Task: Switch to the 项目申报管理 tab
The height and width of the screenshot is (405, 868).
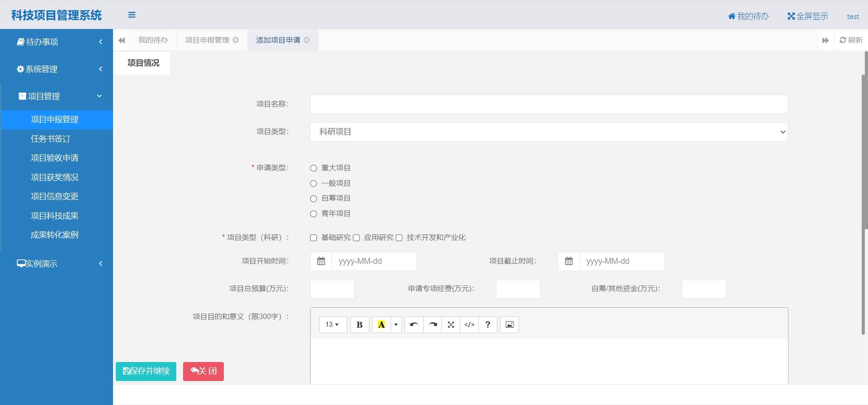Action: pyautogui.click(x=208, y=40)
